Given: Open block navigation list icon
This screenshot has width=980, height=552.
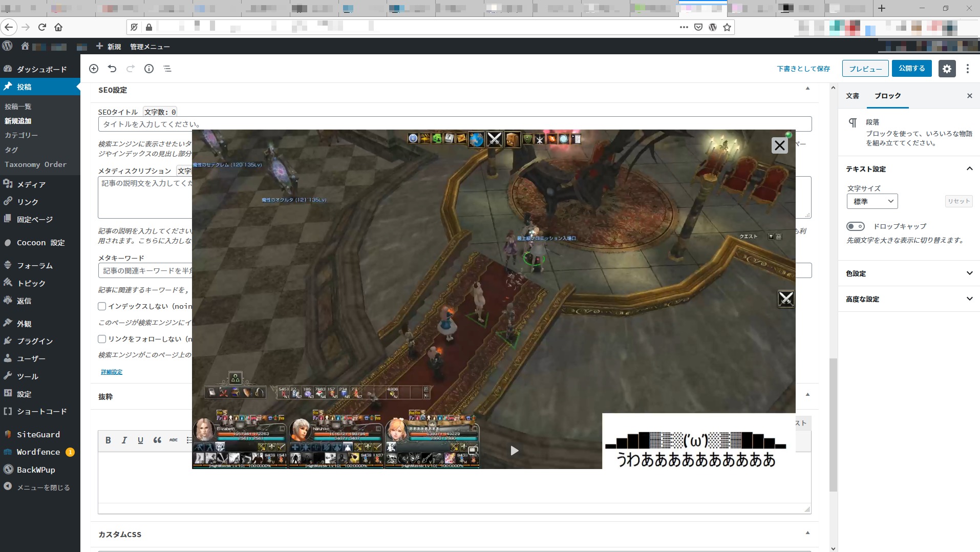Looking at the screenshot, I should 167,69.
